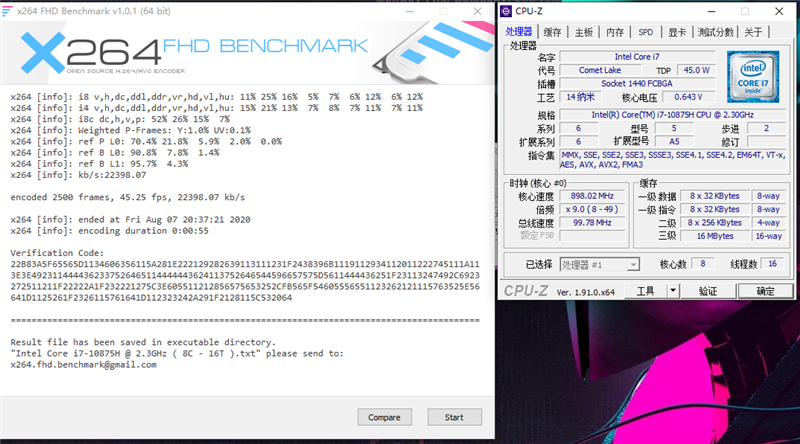Viewport: 800px width, 444px height.
Task: Click the 三级 cache value 16 MBytes
Action: 715,236
